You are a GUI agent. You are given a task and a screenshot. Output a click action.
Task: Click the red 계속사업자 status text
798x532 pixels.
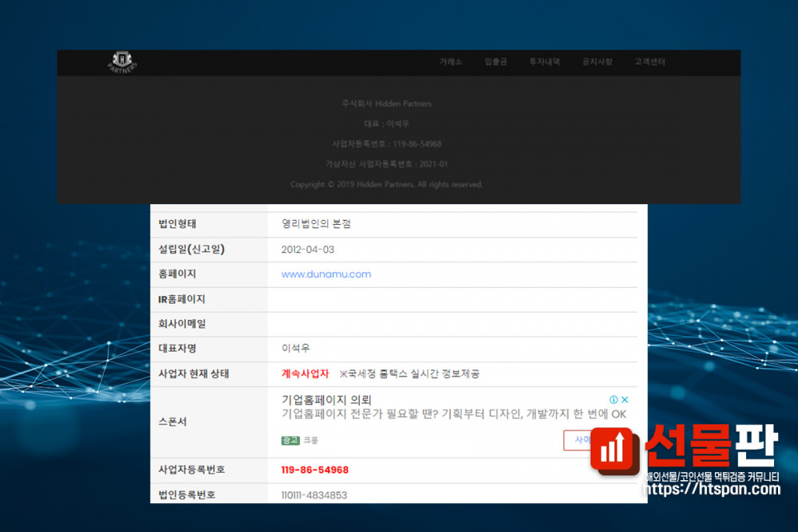point(305,373)
